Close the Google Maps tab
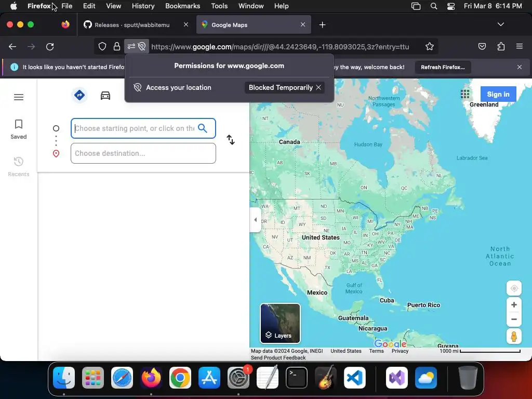 click(x=303, y=25)
